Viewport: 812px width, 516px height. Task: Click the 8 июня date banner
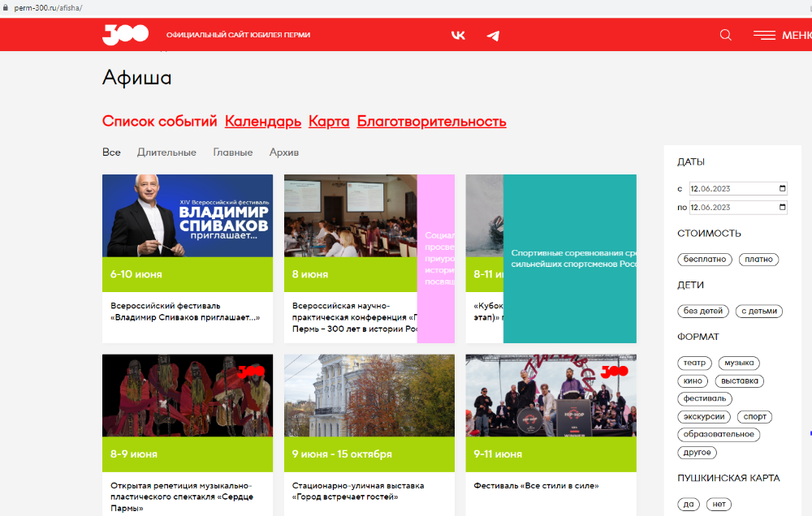click(x=351, y=274)
